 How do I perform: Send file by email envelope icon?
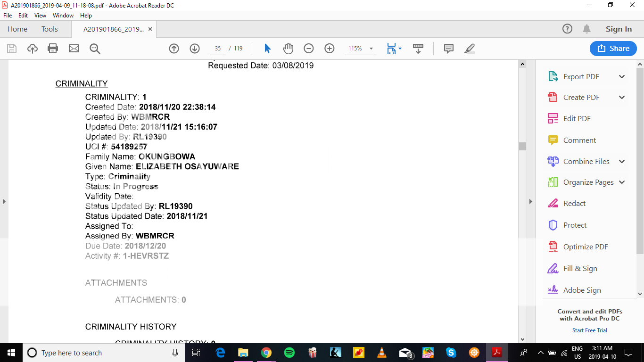point(74,49)
